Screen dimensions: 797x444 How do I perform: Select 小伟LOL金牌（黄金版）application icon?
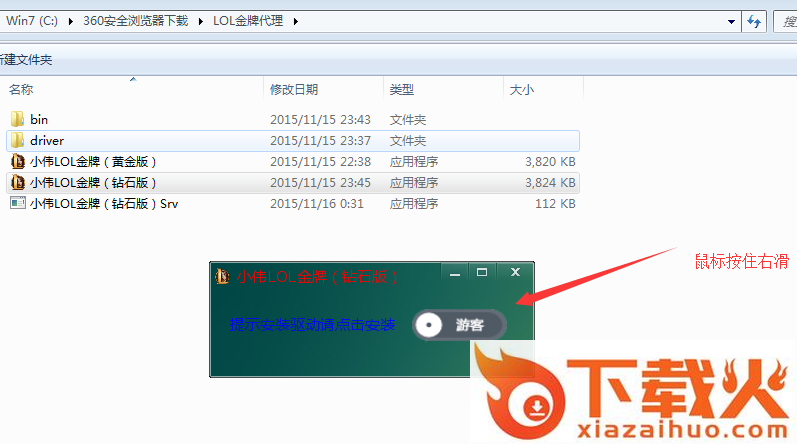pos(17,161)
